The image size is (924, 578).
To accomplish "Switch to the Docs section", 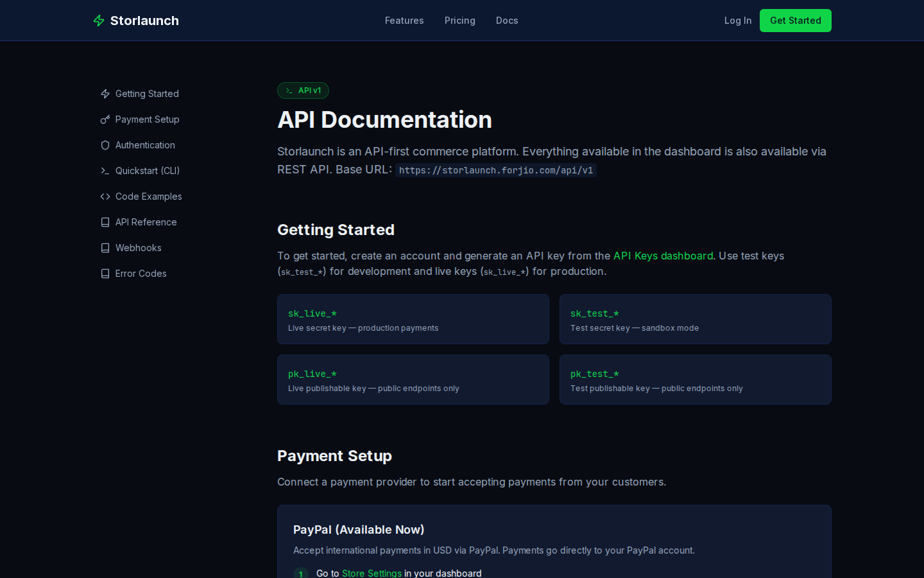I will pos(507,21).
